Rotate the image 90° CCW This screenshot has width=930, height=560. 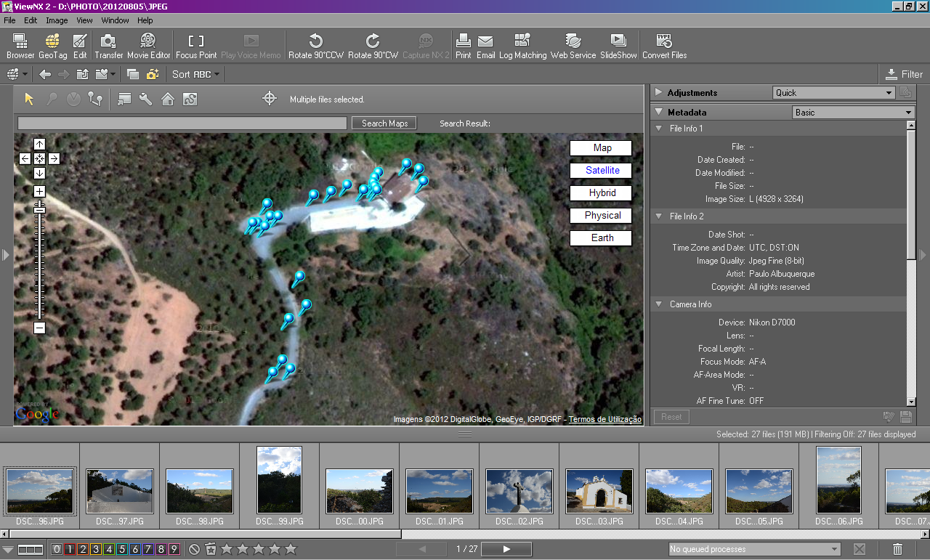pyautogui.click(x=316, y=46)
